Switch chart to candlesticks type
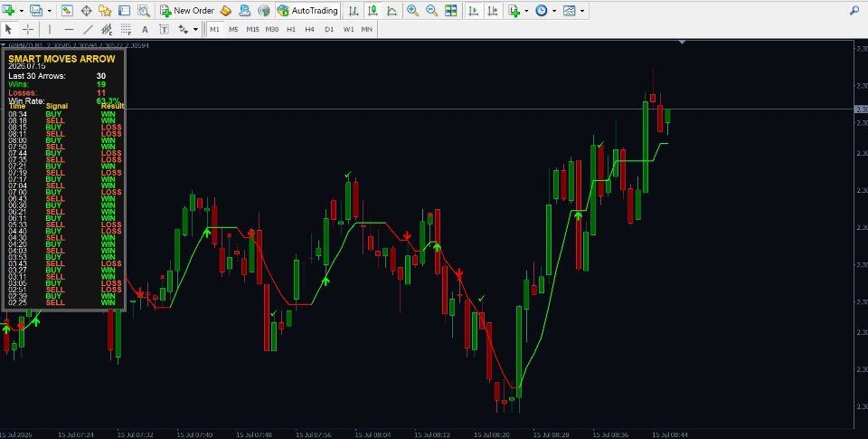 [373, 10]
